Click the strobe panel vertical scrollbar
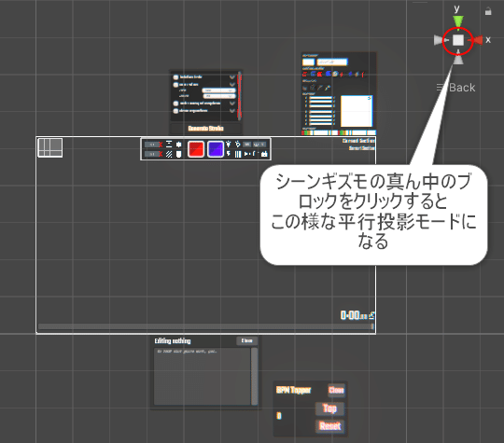 pos(239,95)
